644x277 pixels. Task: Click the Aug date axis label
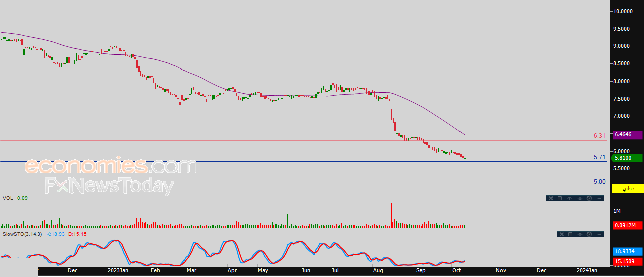[x=379, y=270]
